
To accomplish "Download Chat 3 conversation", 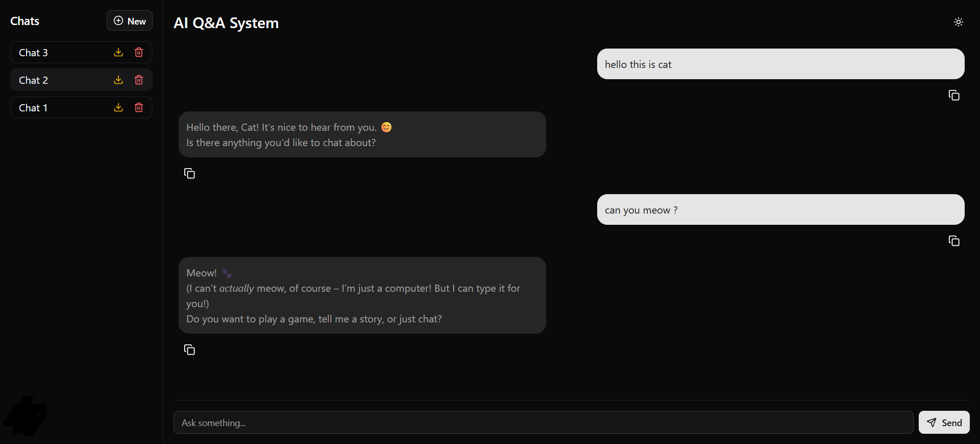I will pyautogui.click(x=118, y=52).
